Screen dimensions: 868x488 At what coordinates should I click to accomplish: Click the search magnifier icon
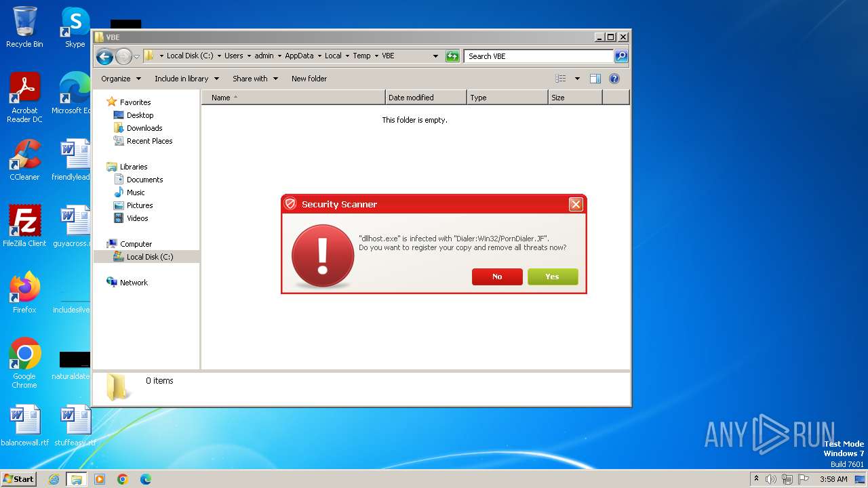tap(620, 56)
